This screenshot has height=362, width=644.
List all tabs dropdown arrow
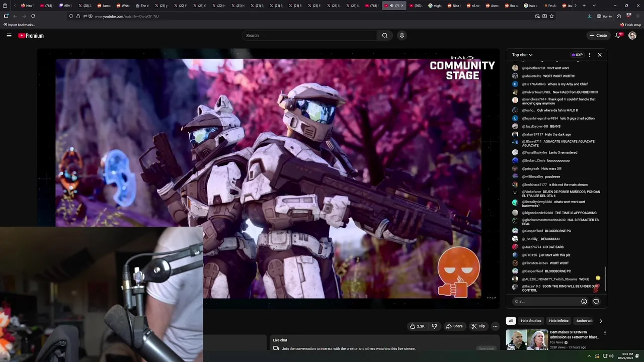click(x=594, y=6)
